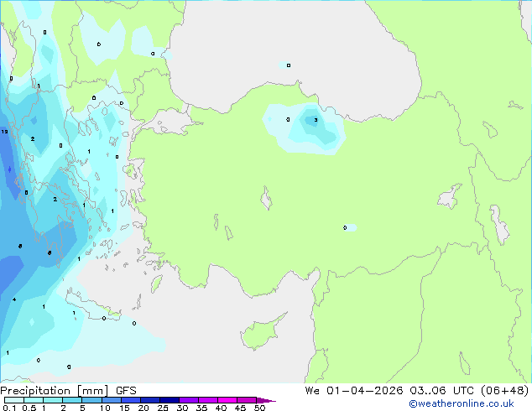Click the Cyprus island on the map
Screen dimensions: 532x411
tap(261, 331)
